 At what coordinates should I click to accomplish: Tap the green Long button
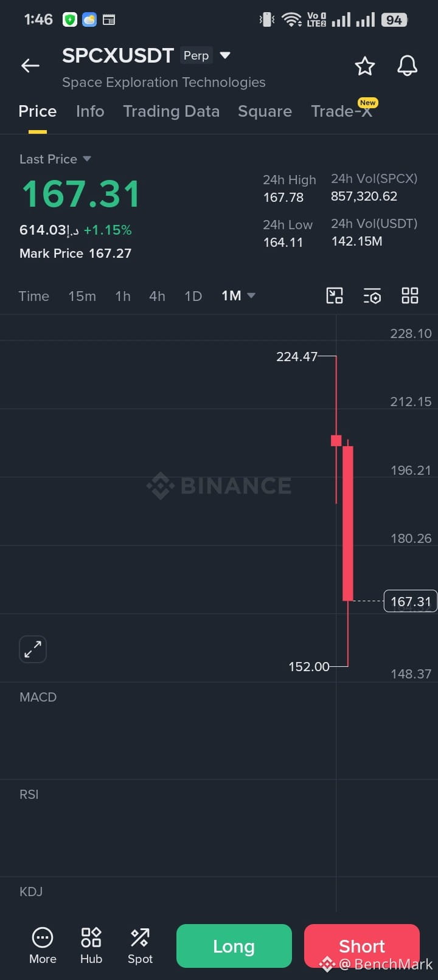point(234,946)
